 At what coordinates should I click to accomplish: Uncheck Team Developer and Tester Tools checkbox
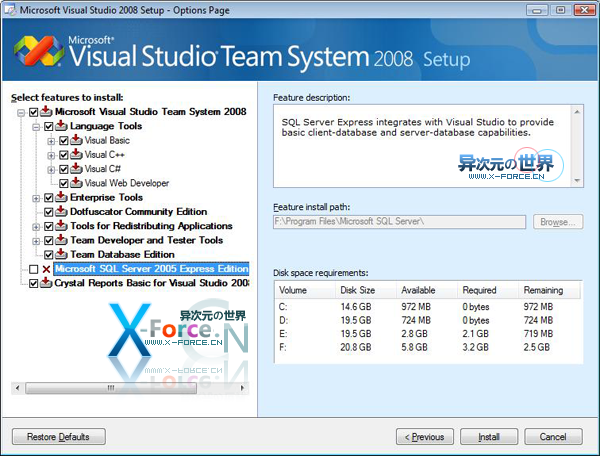49,241
